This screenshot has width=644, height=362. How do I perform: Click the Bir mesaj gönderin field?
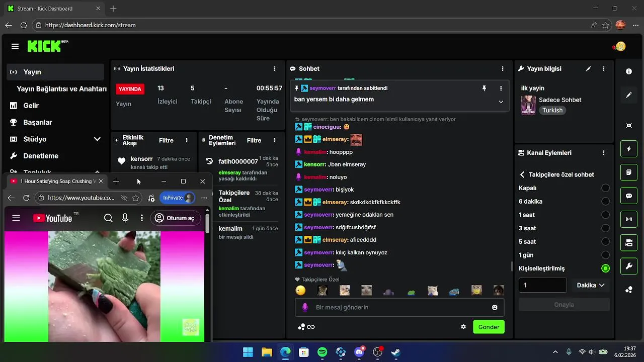[399, 307]
